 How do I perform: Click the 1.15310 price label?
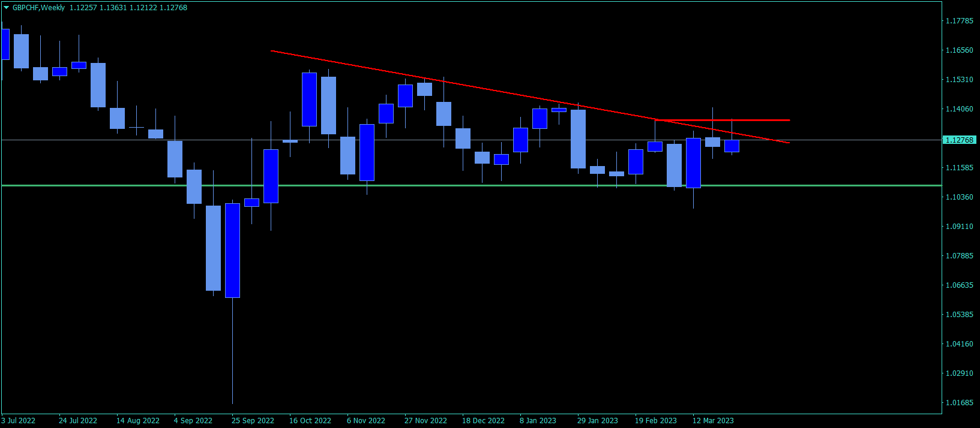point(960,80)
